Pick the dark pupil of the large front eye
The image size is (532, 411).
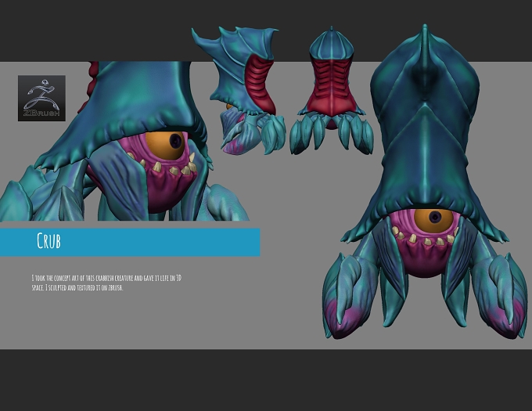[x=435, y=217]
